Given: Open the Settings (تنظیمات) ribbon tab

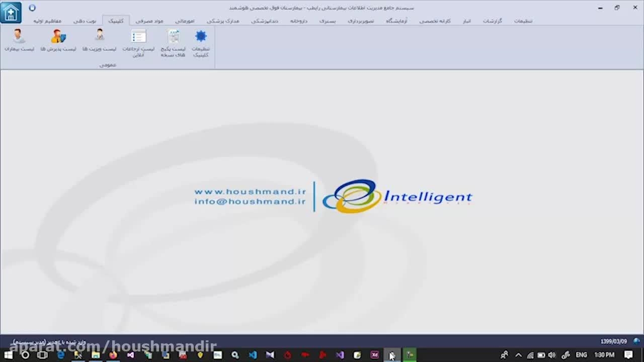Looking at the screenshot, I should click(523, 21).
